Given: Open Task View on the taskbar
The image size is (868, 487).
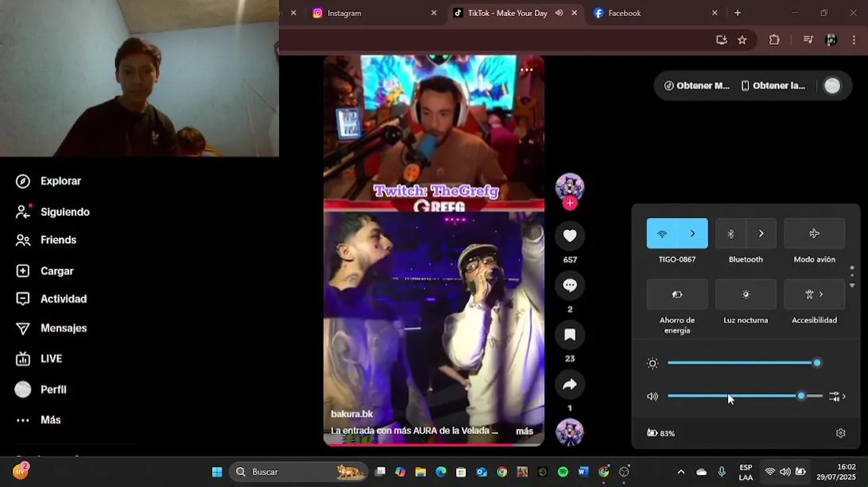Looking at the screenshot, I should tap(380, 472).
